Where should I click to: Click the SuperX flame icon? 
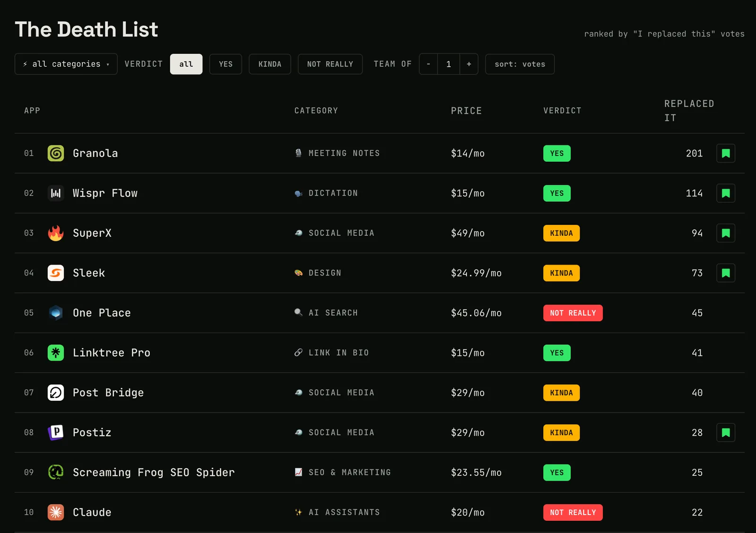coord(56,233)
